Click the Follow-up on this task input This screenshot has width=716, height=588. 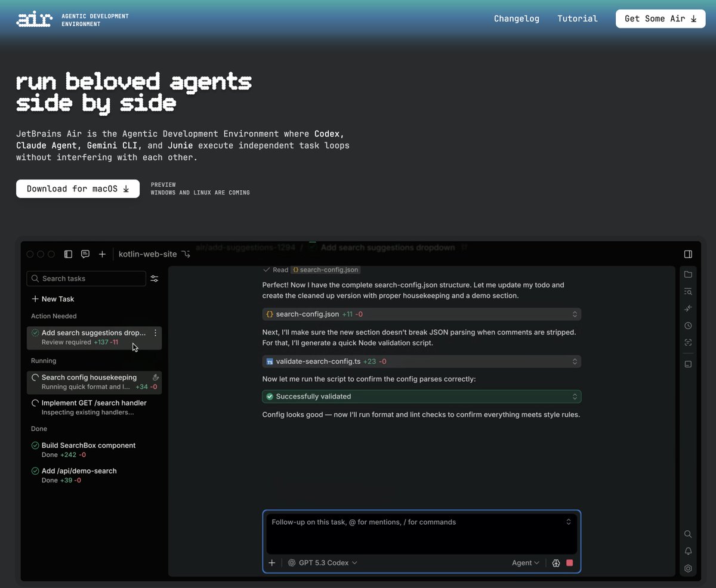[x=421, y=534]
